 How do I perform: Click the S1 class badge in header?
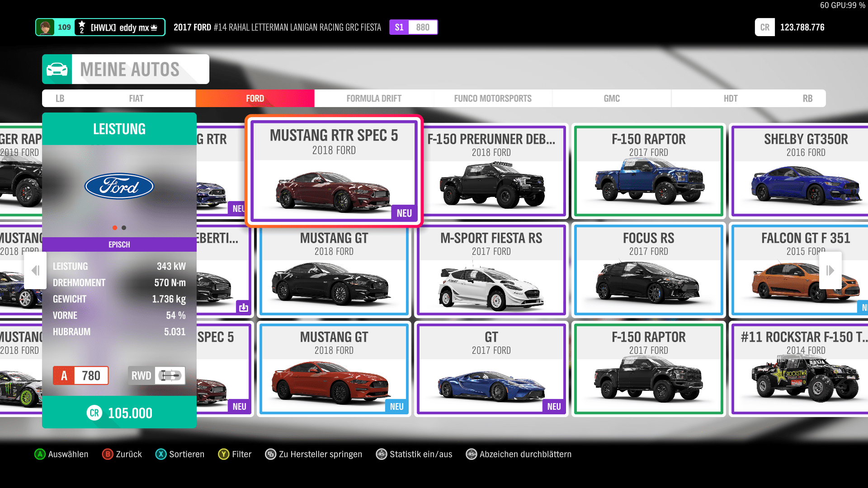click(x=399, y=27)
